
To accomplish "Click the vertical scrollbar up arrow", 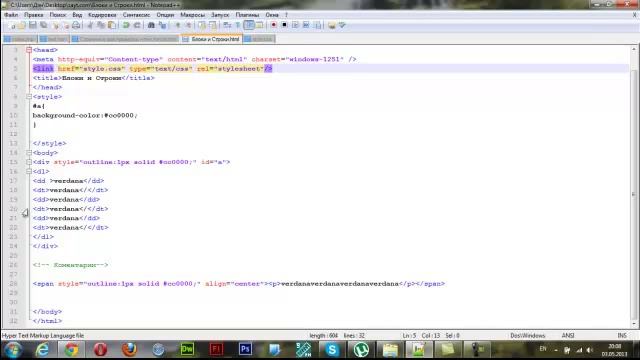I will (x=634, y=49).
